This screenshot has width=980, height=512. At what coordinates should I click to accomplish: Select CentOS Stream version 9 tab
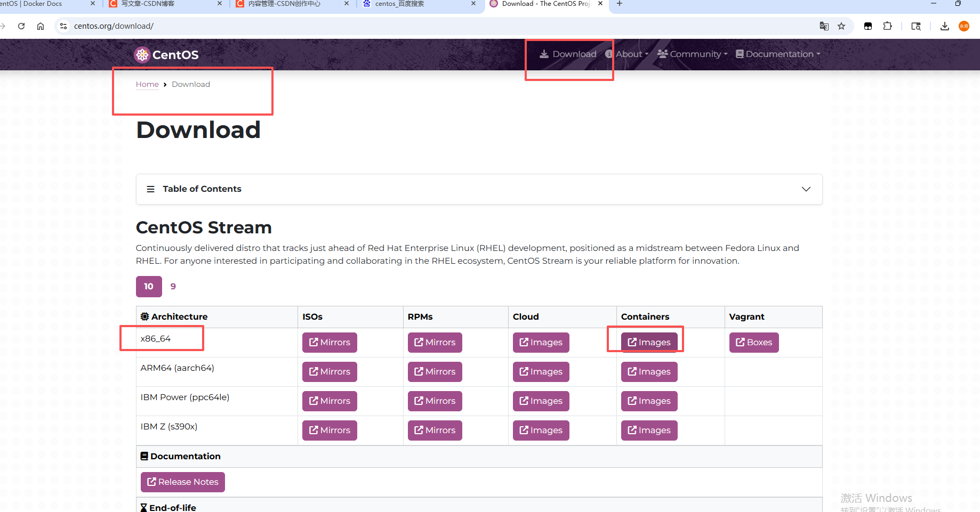[173, 287]
